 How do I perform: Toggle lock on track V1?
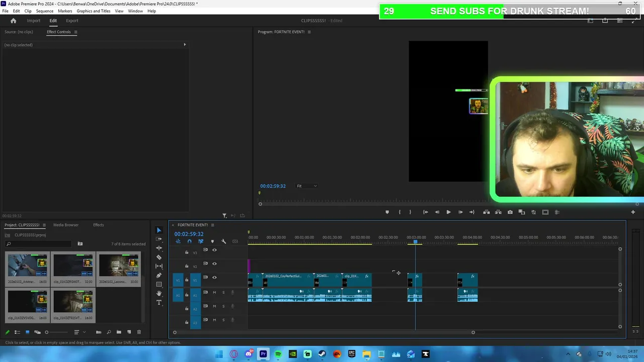click(187, 280)
